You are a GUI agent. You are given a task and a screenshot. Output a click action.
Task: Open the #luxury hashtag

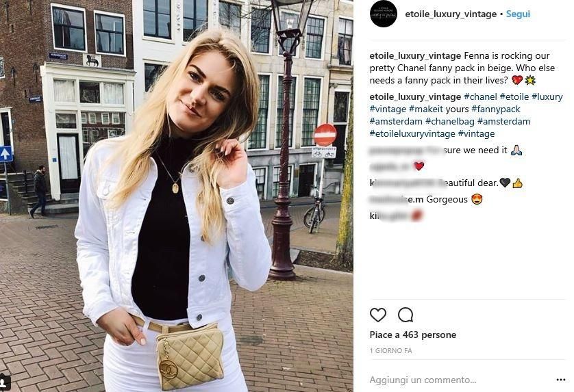click(x=547, y=97)
